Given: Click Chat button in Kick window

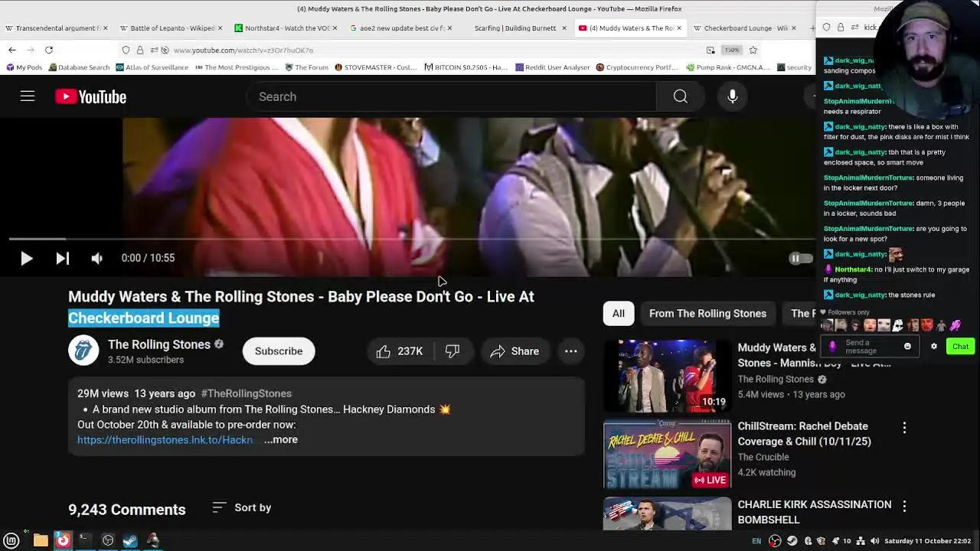Looking at the screenshot, I should coord(960,347).
